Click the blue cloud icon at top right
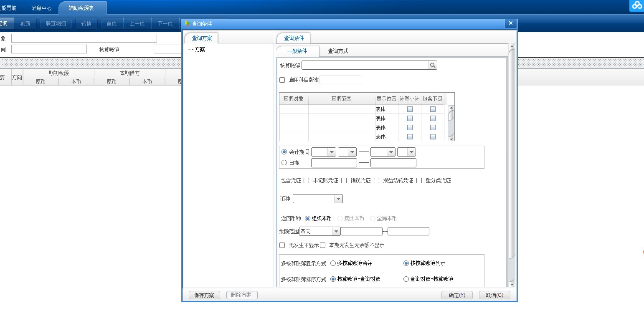644x331 pixels. point(637,5)
